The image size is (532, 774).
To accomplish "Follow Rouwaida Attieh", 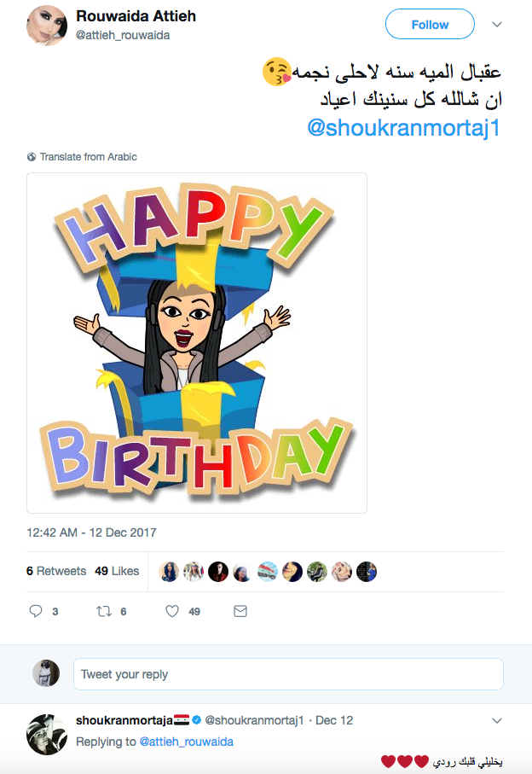I will [x=430, y=25].
